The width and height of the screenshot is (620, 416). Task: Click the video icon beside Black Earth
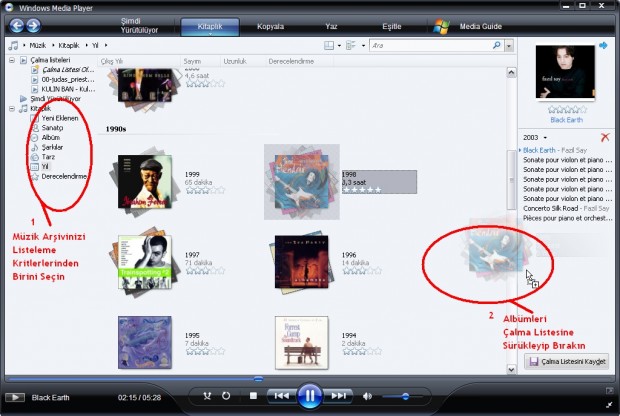coord(15,397)
